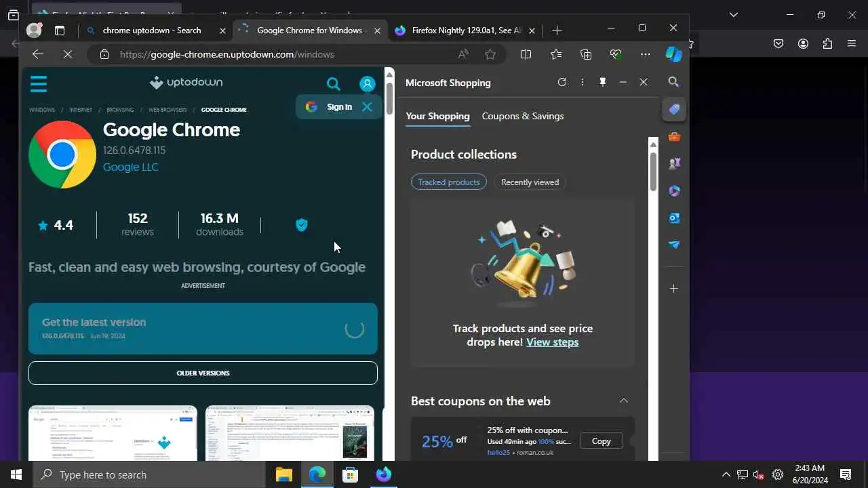Open Edge Collections

click(586, 54)
